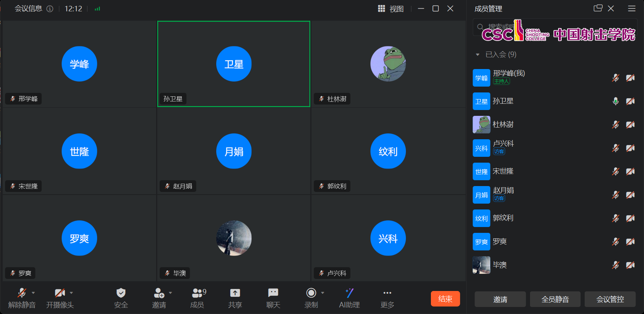Screen dimensions: 644x314
Task: Select 郭纹利 video tile
Action: 388,151
